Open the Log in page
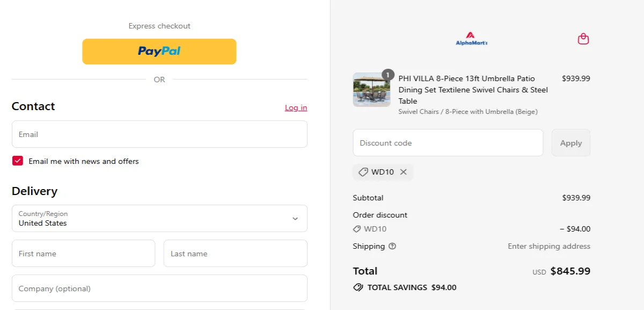The image size is (644, 310). (x=296, y=107)
